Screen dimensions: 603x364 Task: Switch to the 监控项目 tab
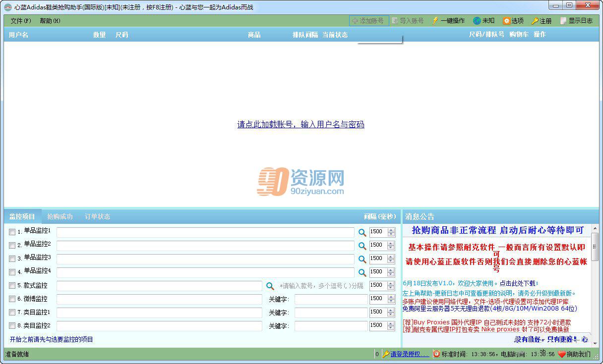click(22, 216)
